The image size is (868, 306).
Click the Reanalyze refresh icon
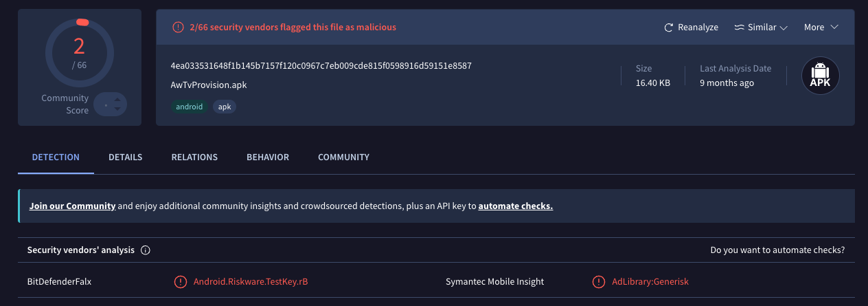669,28
